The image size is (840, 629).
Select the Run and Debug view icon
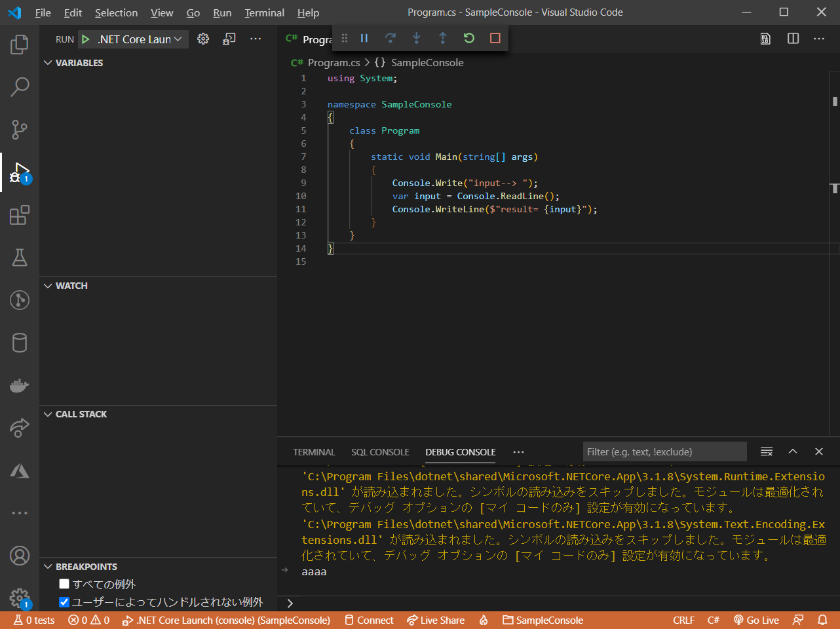pyautogui.click(x=20, y=172)
